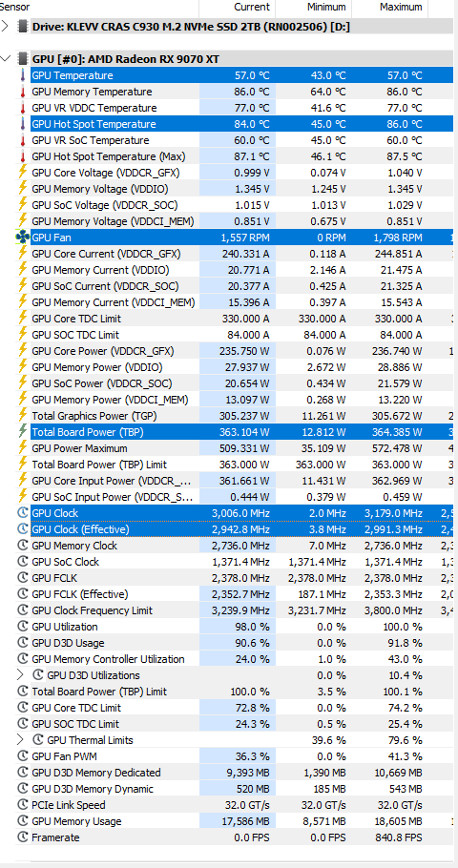Select GPU D3D Memory Dedicated row
458x868 pixels.
[x=241, y=773]
